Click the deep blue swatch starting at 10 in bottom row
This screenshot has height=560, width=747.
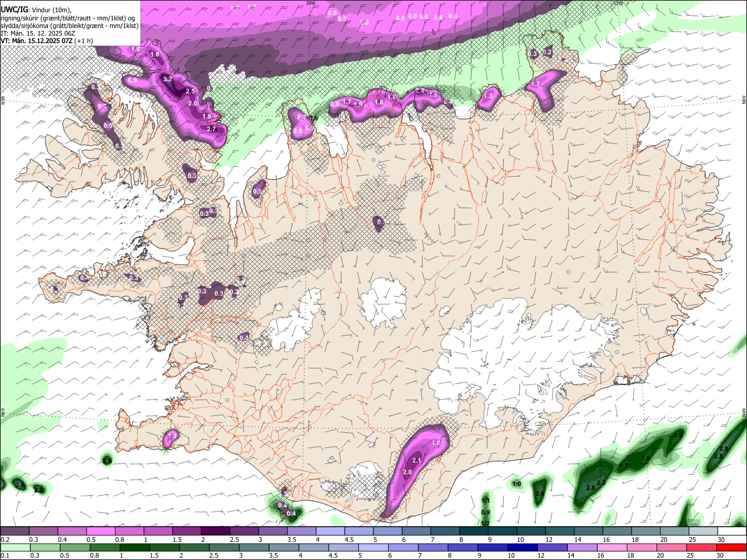(x=522, y=547)
